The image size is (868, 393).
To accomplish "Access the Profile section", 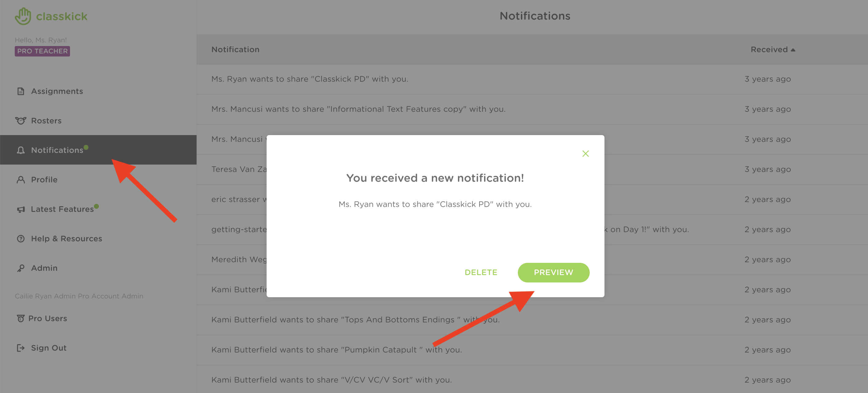I will click(44, 179).
